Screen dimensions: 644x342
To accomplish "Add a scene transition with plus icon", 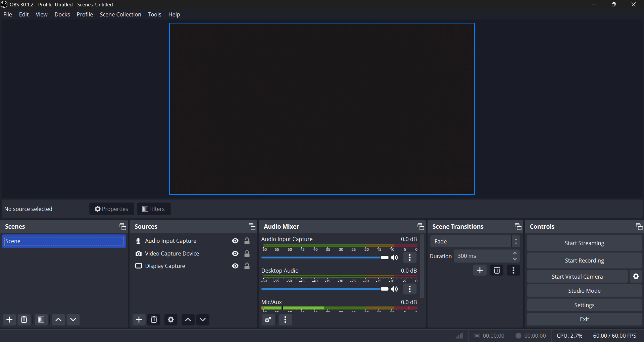I will [480, 270].
